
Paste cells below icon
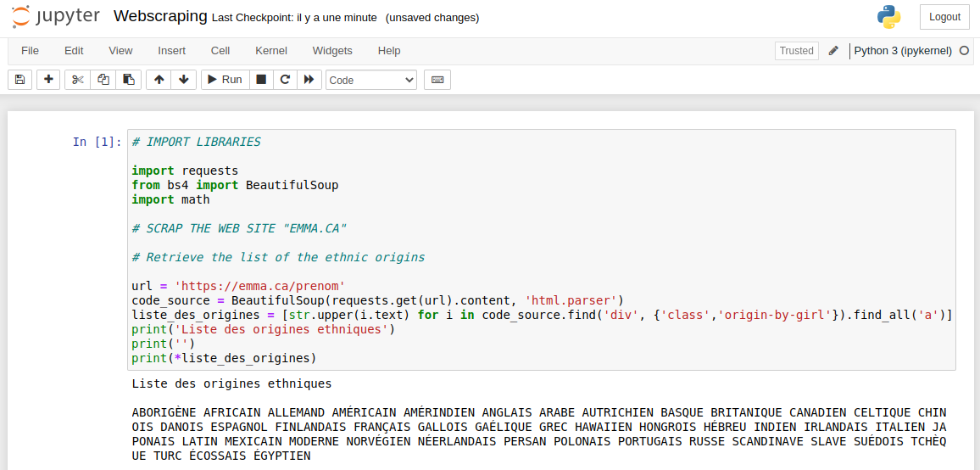129,80
